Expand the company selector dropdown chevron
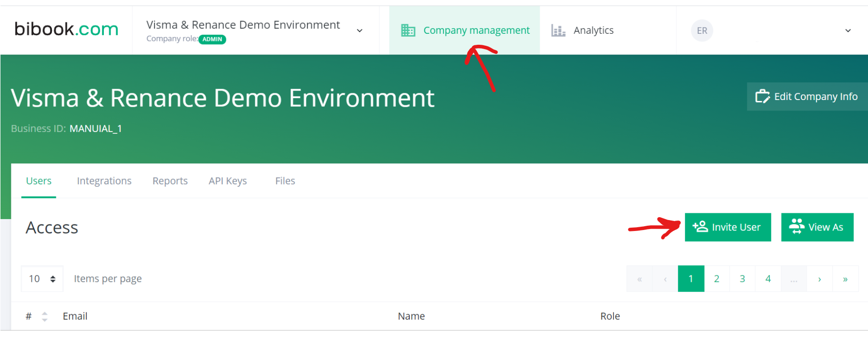The image size is (868, 341). tap(360, 30)
